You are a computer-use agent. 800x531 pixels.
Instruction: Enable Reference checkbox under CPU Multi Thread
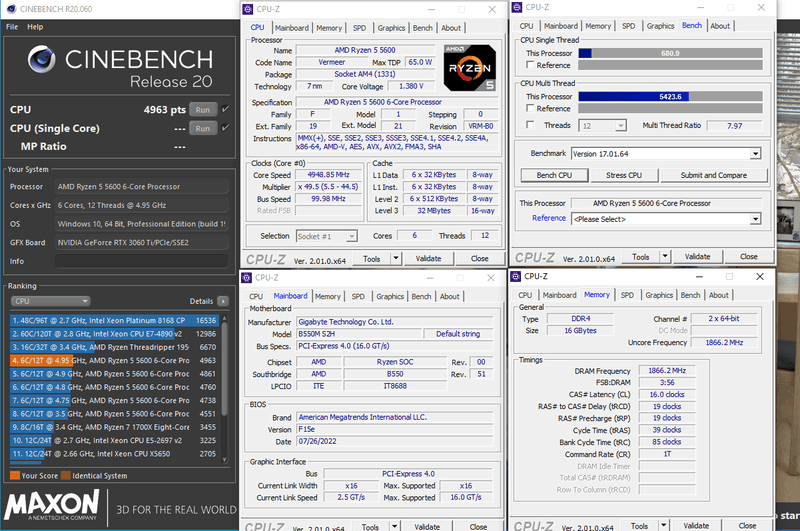pos(530,108)
